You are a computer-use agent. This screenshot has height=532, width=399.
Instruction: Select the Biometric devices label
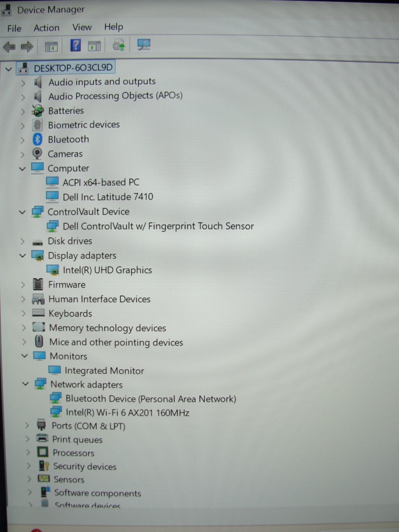(x=84, y=125)
